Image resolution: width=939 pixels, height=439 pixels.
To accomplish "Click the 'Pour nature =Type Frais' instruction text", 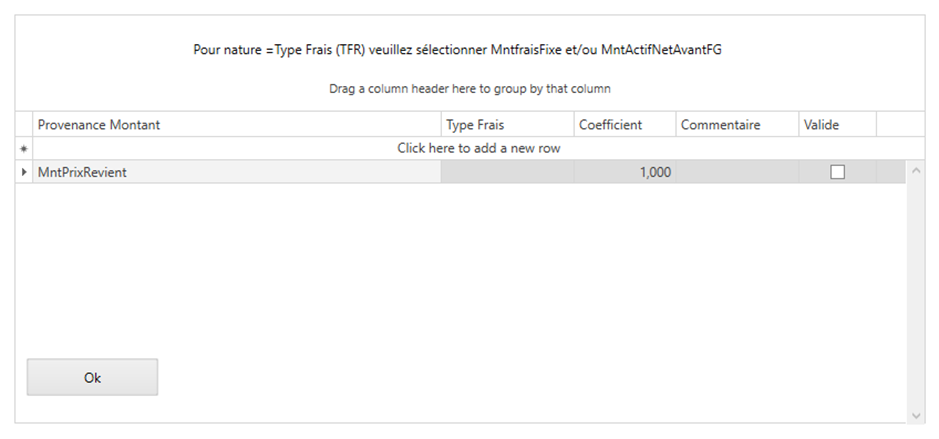I will click(457, 50).
